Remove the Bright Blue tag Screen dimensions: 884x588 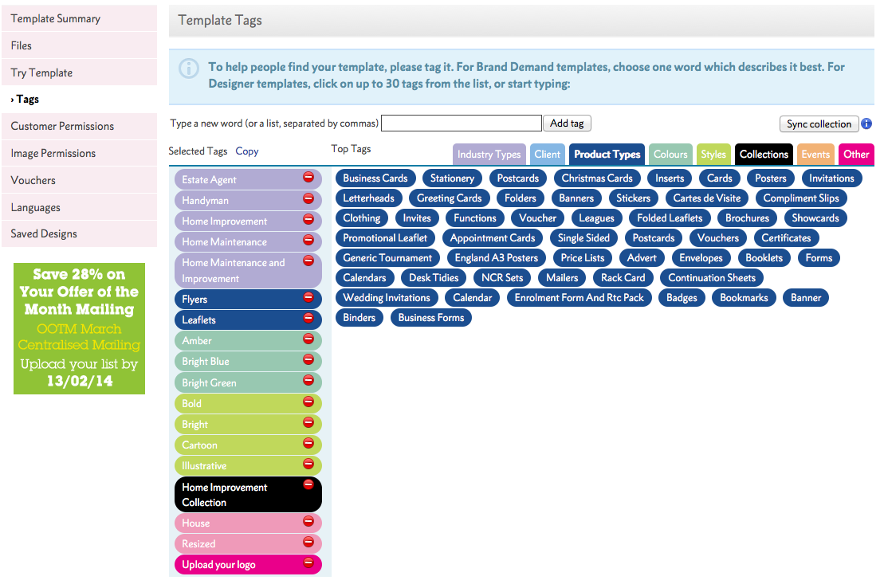coord(308,359)
